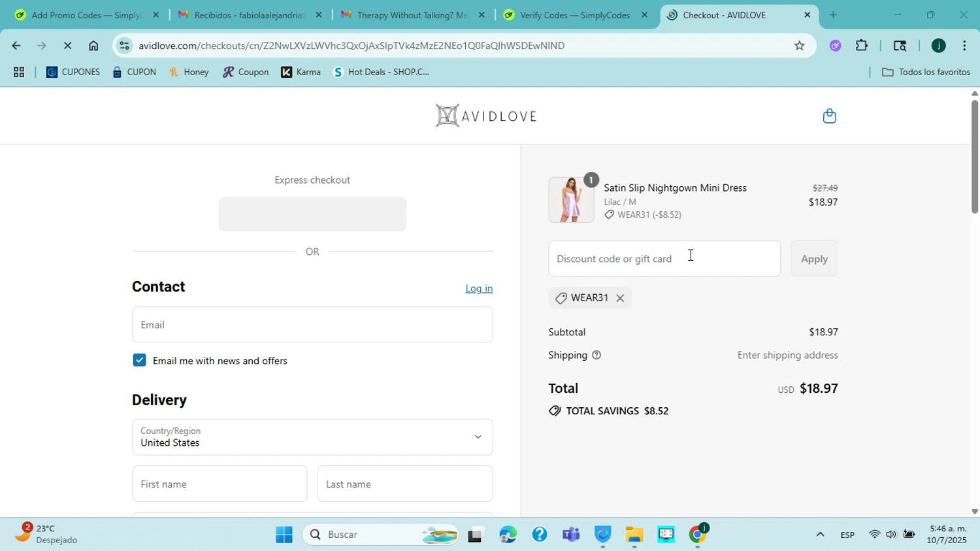Image resolution: width=980 pixels, height=551 pixels.
Task: Open shipping help question mark icon
Action: pos(596,355)
